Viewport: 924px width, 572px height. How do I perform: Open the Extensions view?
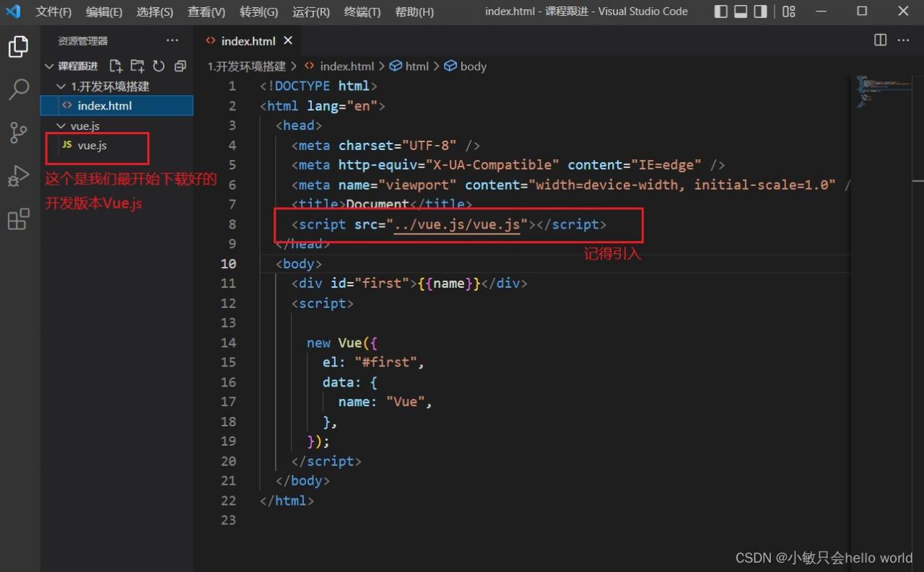(x=18, y=219)
